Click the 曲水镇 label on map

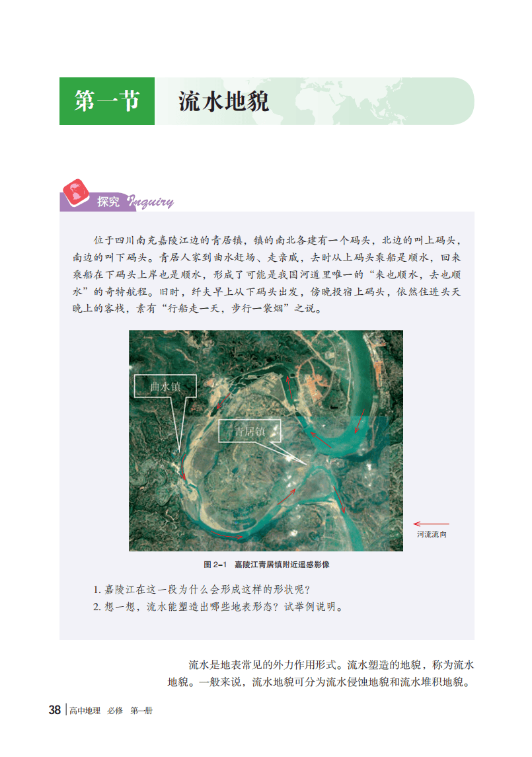[165, 386]
